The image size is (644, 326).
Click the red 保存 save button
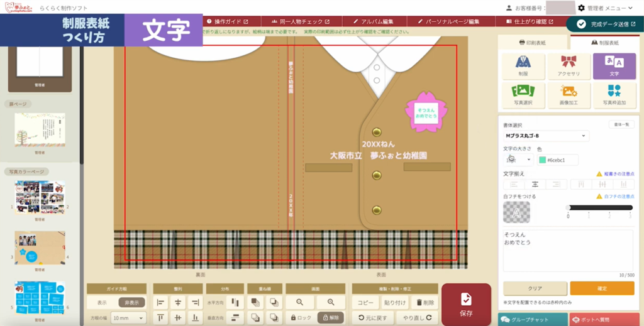[466, 304]
